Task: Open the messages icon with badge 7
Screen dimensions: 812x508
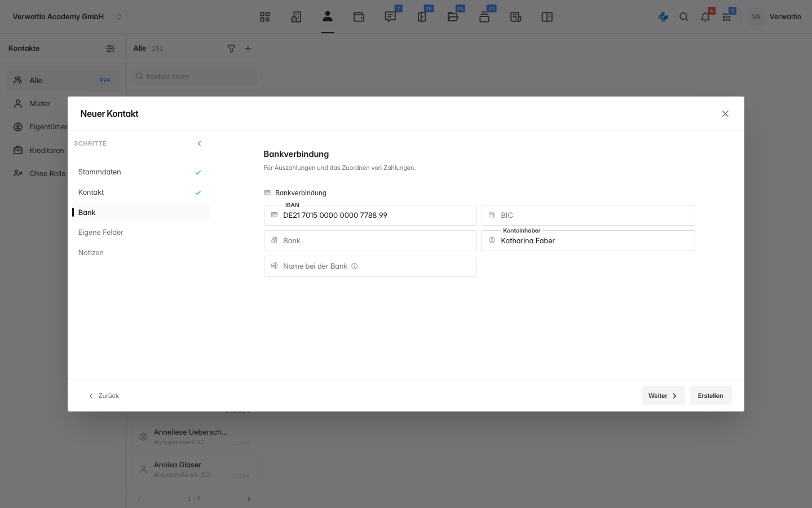Action: (x=390, y=17)
